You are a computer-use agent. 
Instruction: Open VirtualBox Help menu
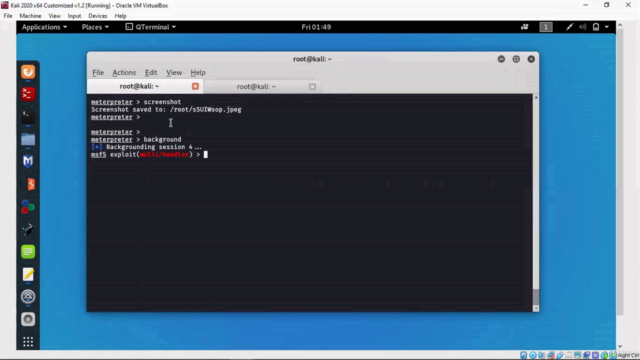(x=120, y=16)
